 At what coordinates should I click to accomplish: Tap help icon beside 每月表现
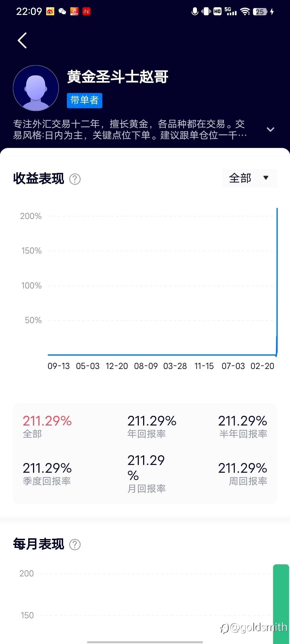click(75, 544)
